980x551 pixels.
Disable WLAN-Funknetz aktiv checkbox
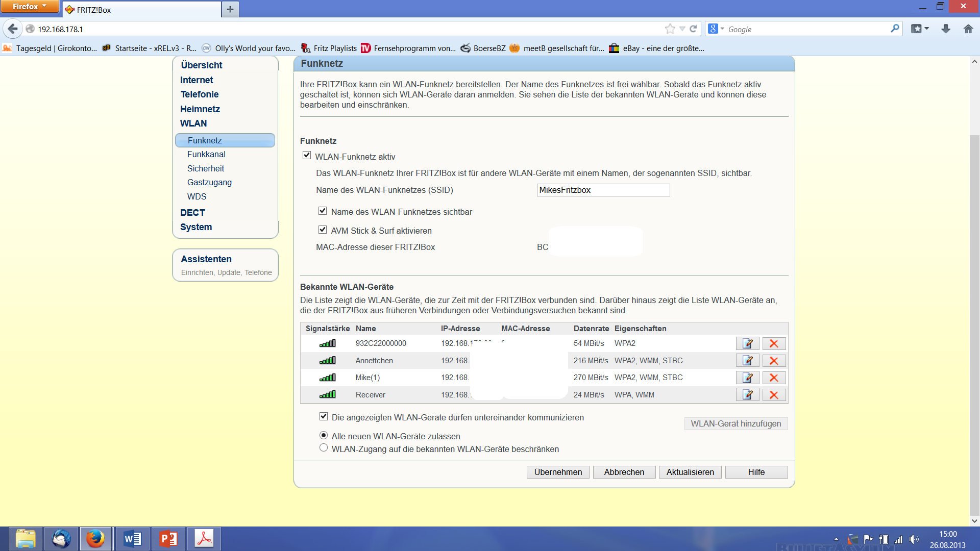tap(307, 156)
